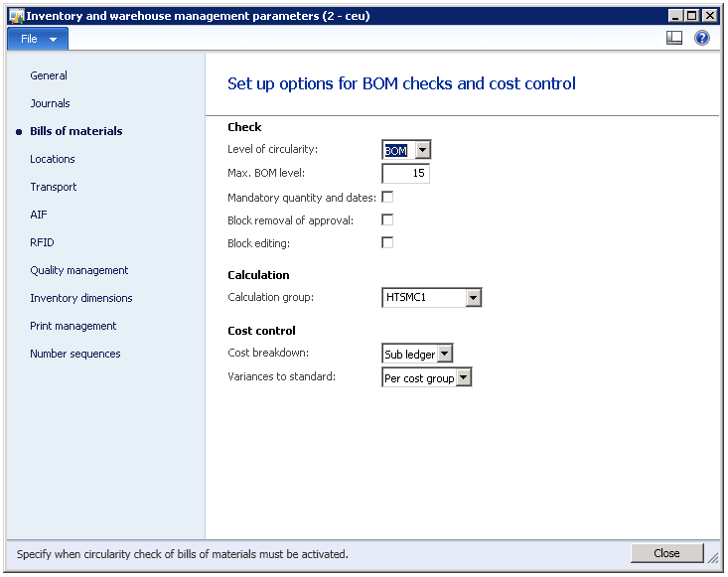This screenshot has width=728, height=577.
Task: Select the Bills of materials section
Action: point(76,131)
